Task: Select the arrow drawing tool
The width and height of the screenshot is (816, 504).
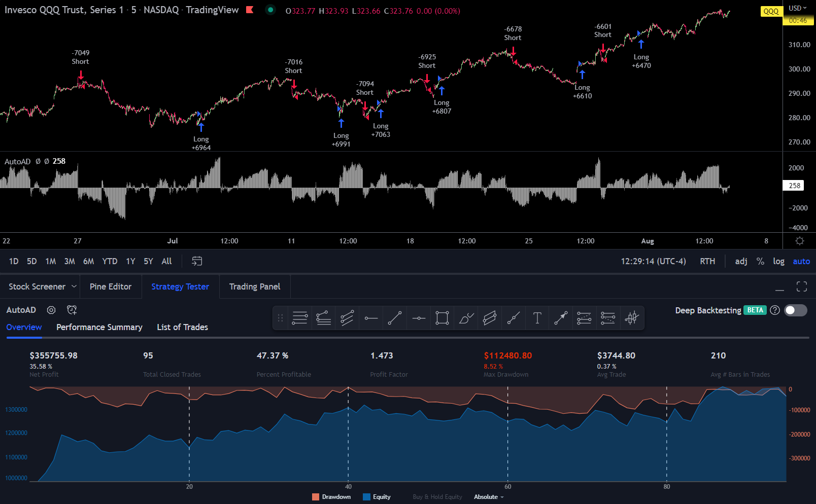Action: [x=561, y=318]
